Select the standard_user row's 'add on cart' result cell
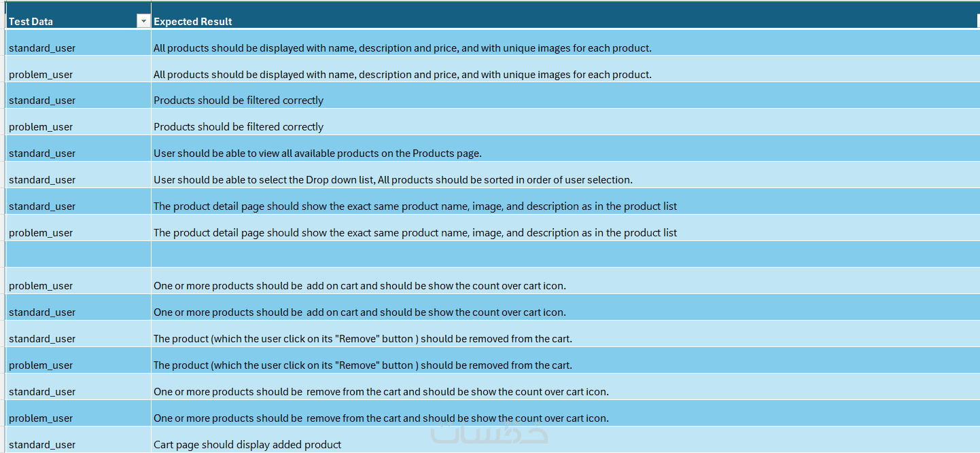The height and width of the screenshot is (453, 980). point(360,312)
